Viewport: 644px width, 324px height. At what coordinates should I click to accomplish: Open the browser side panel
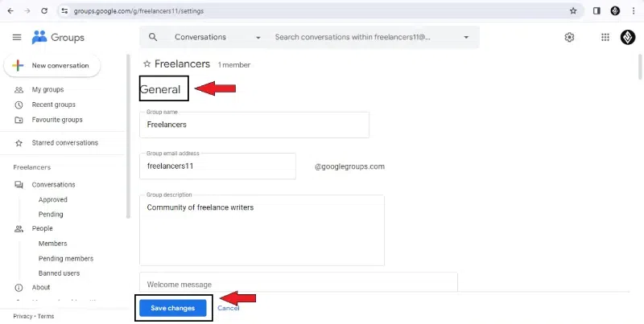[597, 11]
